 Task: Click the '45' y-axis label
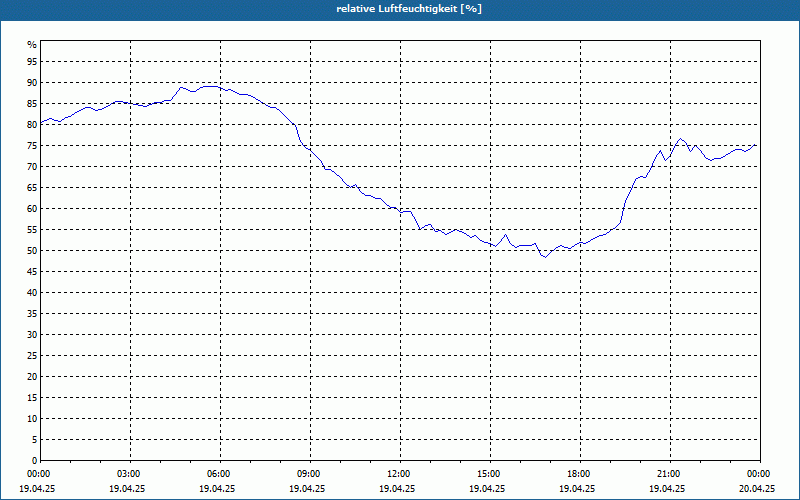point(32,272)
